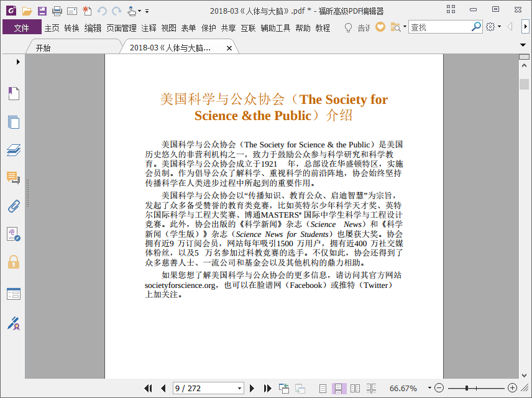532x398 pixels.
Task: Jump to the last page
Action: click(x=267, y=388)
